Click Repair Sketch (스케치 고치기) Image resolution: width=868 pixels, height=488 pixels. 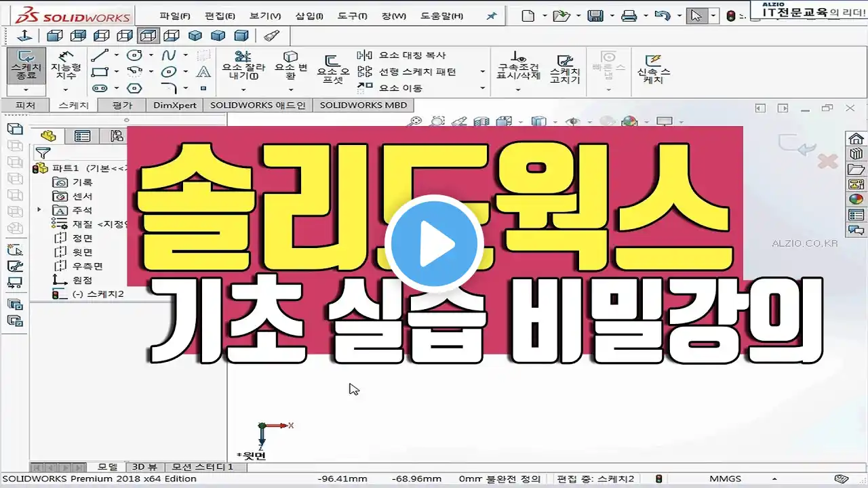(x=565, y=69)
